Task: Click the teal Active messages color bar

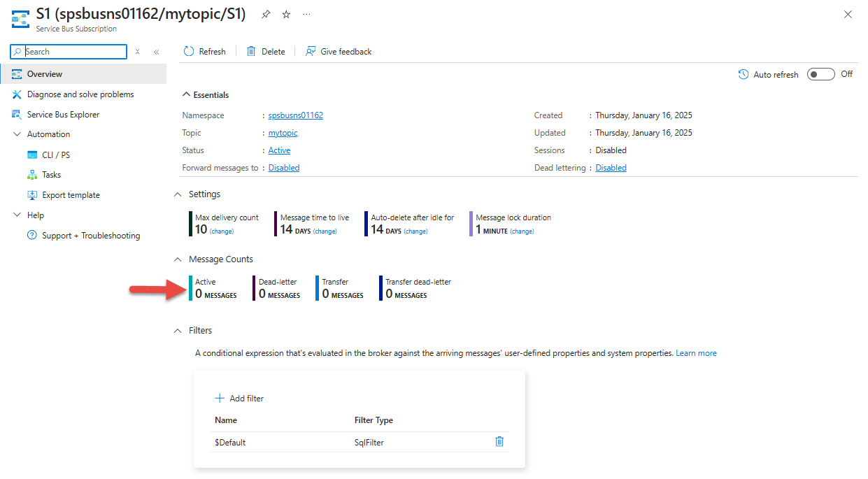Action: (190, 288)
